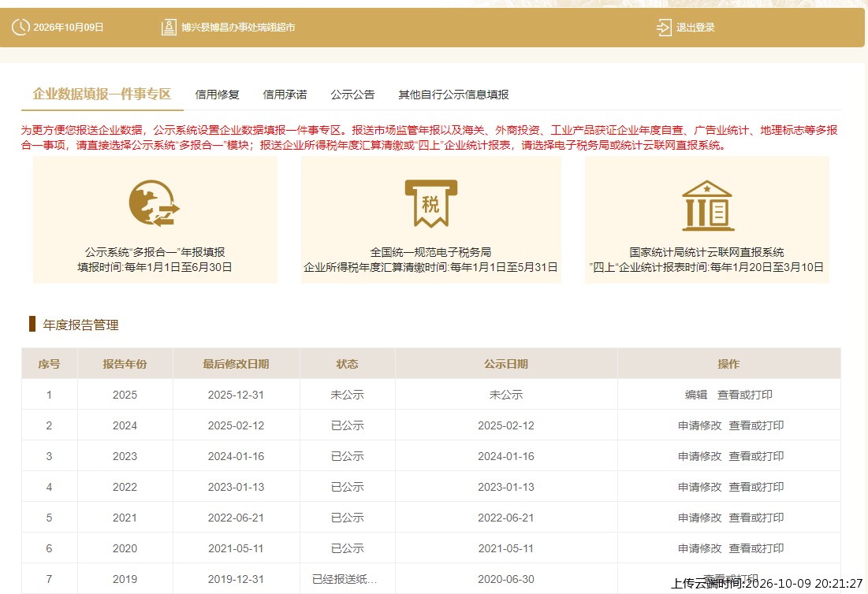Click the 2024-01-16 publication date cell
Screen dimensions: 868x594
tap(506, 456)
